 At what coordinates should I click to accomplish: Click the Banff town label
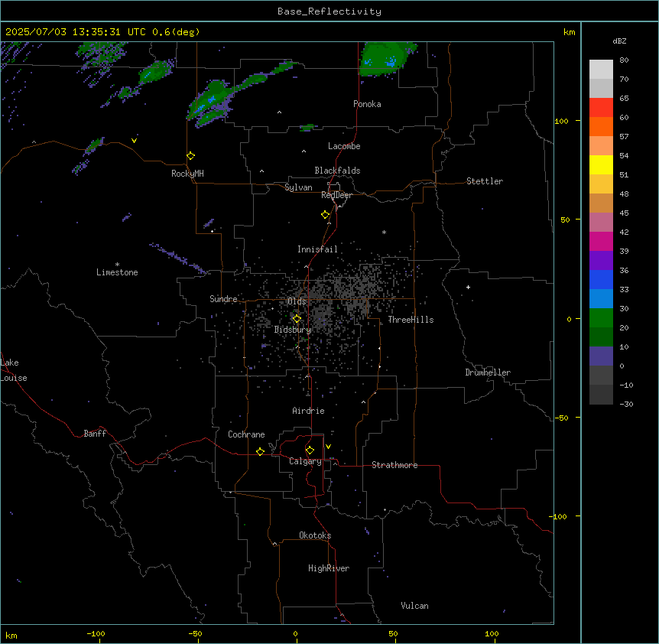click(x=95, y=434)
